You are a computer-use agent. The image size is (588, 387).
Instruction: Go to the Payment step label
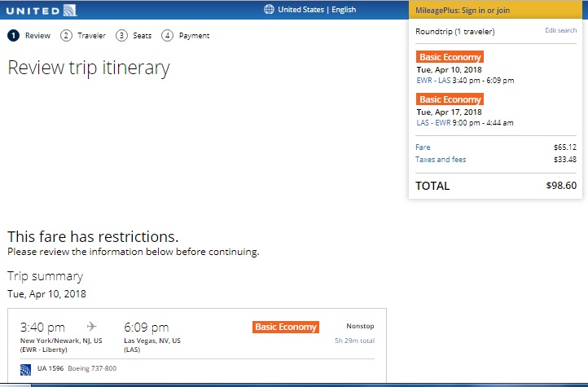194,36
